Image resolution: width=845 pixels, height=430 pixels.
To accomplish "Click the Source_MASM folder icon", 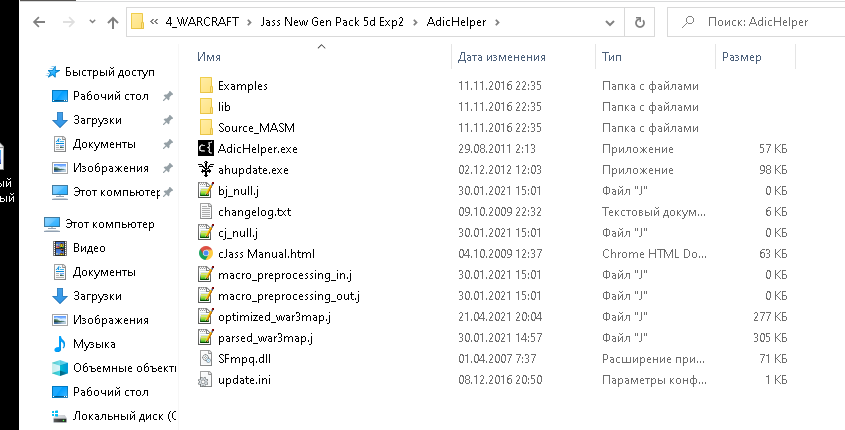I will pos(206,128).
